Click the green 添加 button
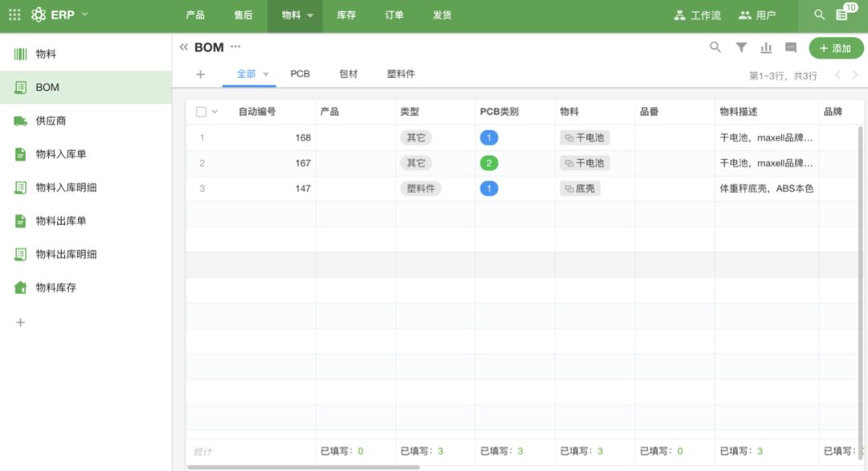This screenshot has height=471, width=868. (835, 48)
